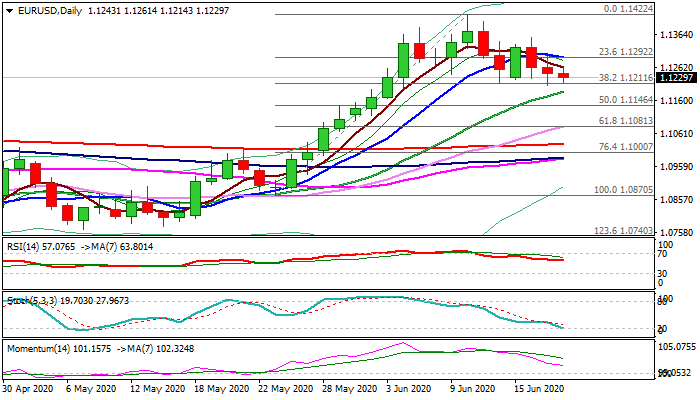Click the tall green candle near 3 Jun 2020
700x400 pixels.
404,60
